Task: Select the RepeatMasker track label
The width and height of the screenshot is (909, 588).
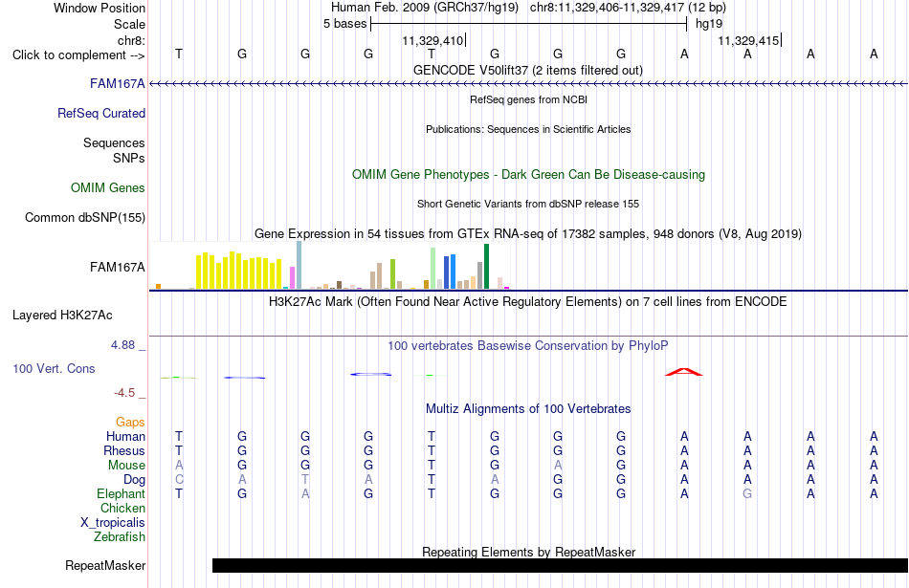Action: 105,565
